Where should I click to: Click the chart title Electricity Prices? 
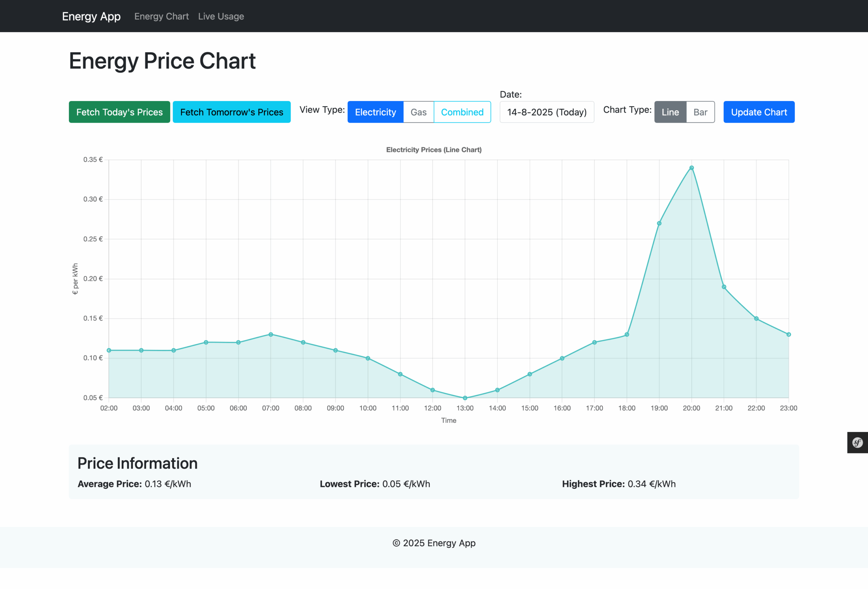click(x=434, y=150)
